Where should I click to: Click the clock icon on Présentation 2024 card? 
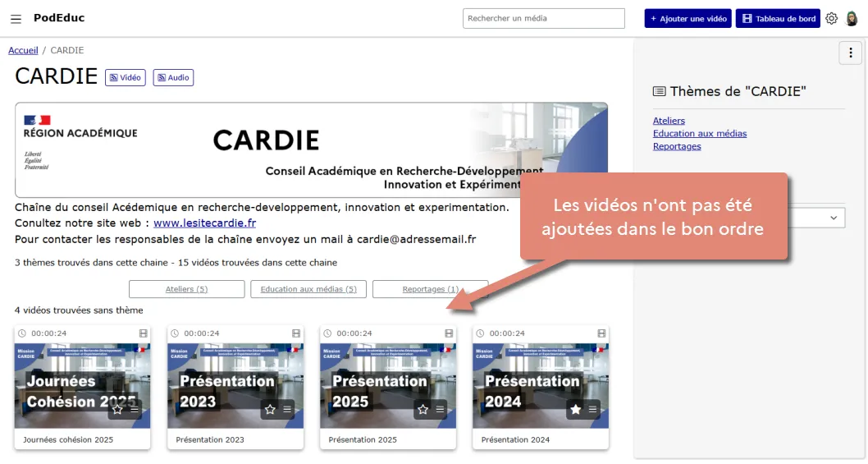tap(481, 333)
